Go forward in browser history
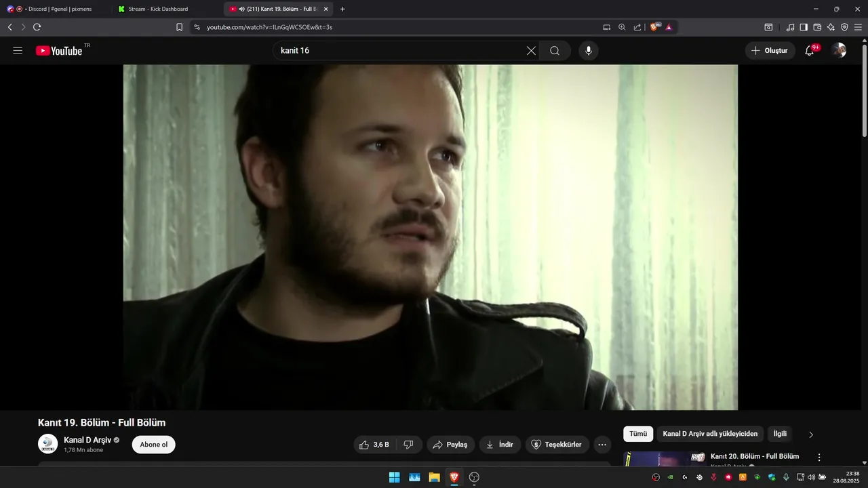This screenshot has width=868, height=488. click(23, 27)
